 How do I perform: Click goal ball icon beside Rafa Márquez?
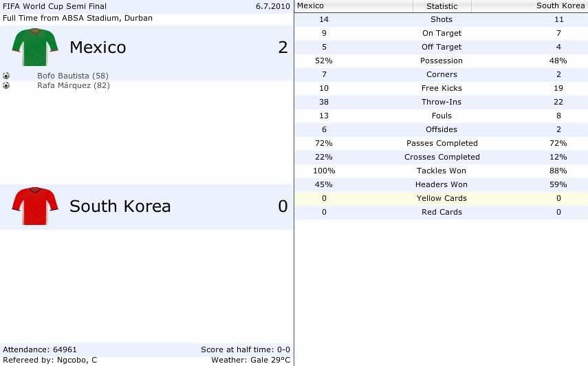tap(6, 85)
